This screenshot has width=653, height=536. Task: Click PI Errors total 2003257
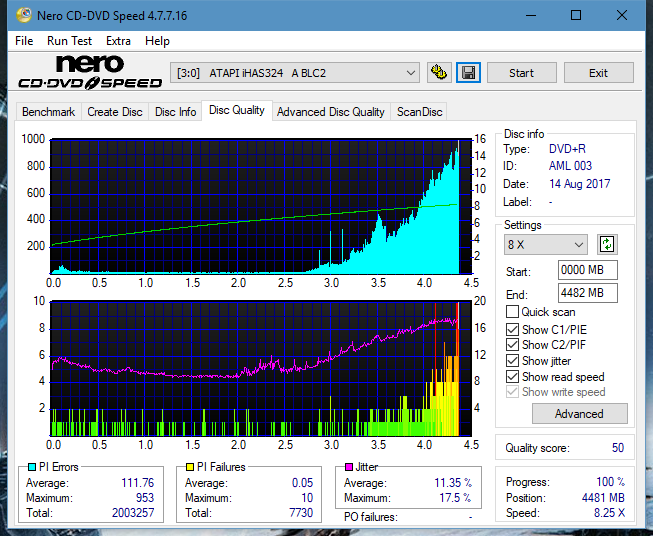point(133,513)
